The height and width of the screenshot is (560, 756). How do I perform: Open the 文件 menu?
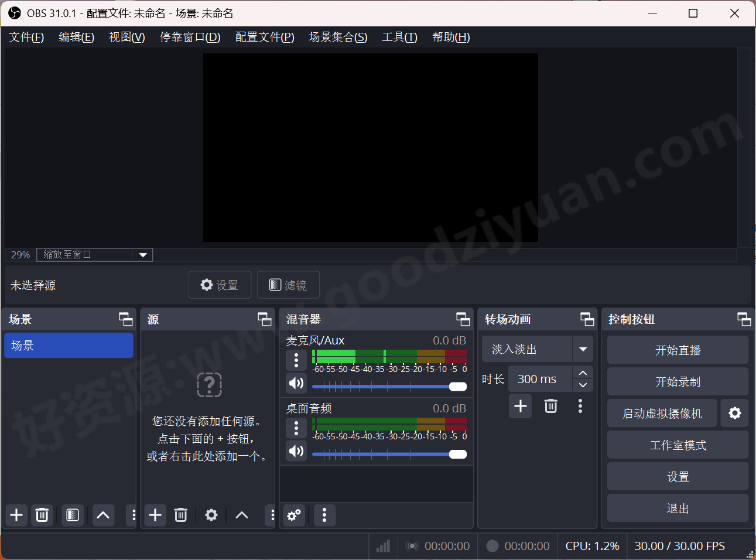point(26,37)
